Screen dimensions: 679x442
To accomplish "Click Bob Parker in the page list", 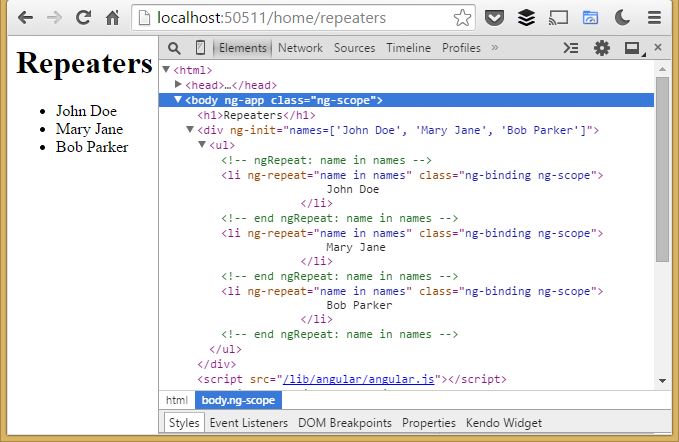I will tap(92, 147).
